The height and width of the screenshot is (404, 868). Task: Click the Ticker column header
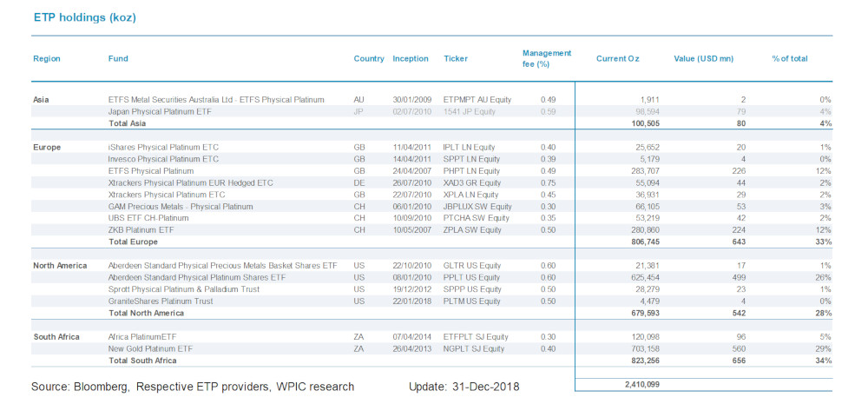click(456, 59)
